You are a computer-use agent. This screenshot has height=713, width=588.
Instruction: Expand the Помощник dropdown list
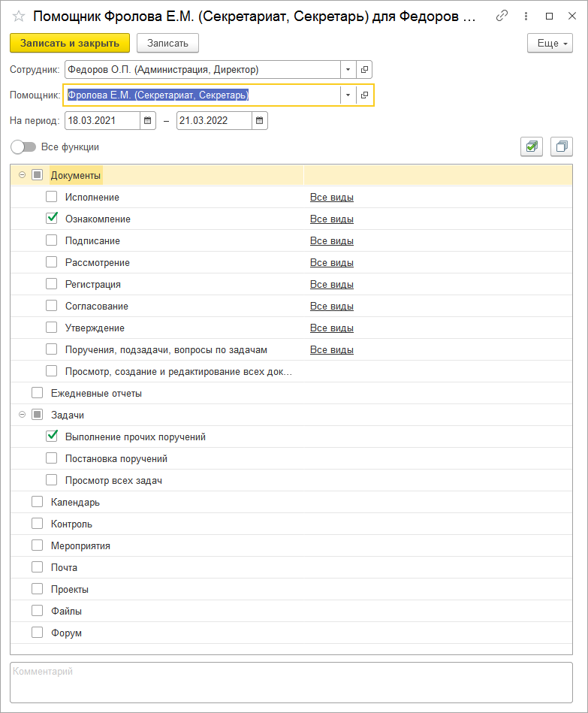click(348, 95)
